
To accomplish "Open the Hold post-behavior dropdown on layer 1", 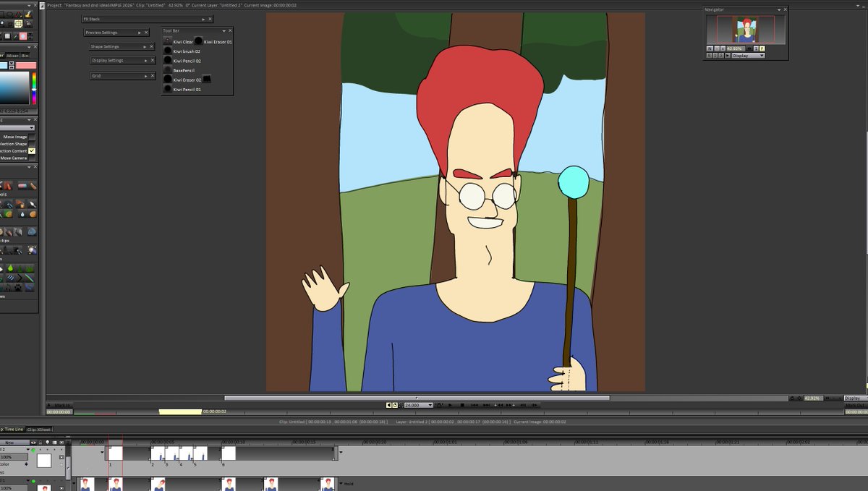I will [346, 484].
